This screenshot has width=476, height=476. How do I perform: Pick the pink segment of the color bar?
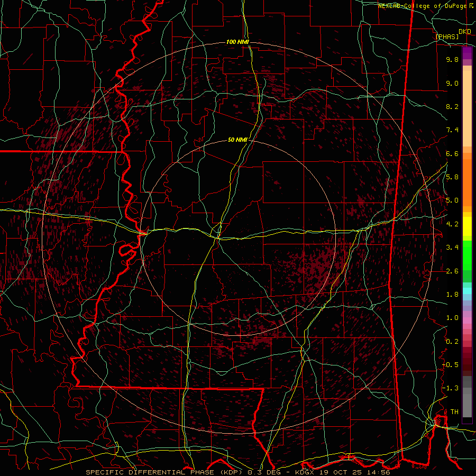click(467, 321)
